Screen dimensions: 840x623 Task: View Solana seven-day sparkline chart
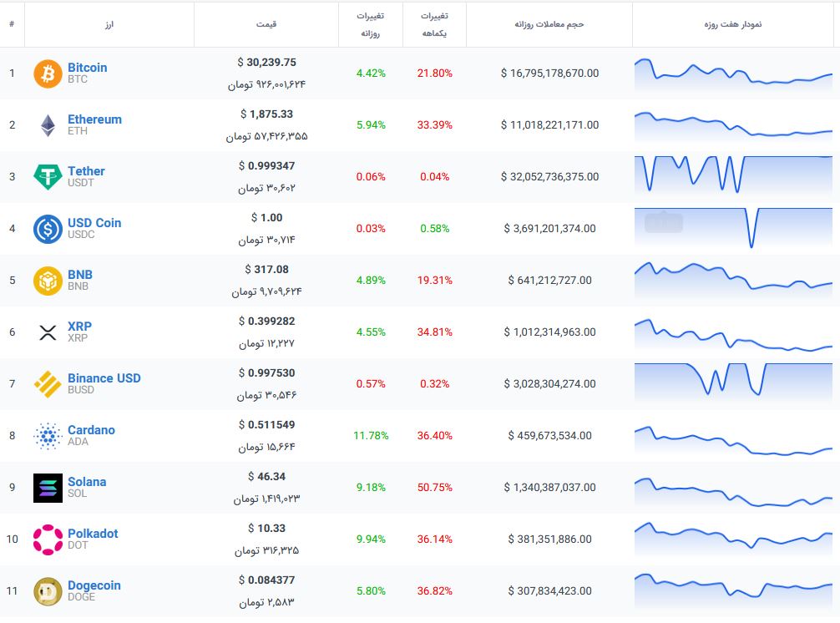[x=733, y=492]
